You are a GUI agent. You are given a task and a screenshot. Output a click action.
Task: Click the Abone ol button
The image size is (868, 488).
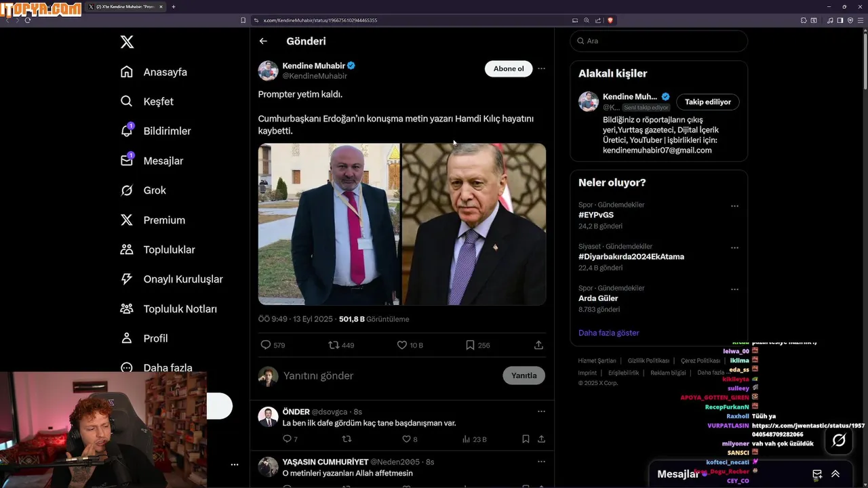509,68
